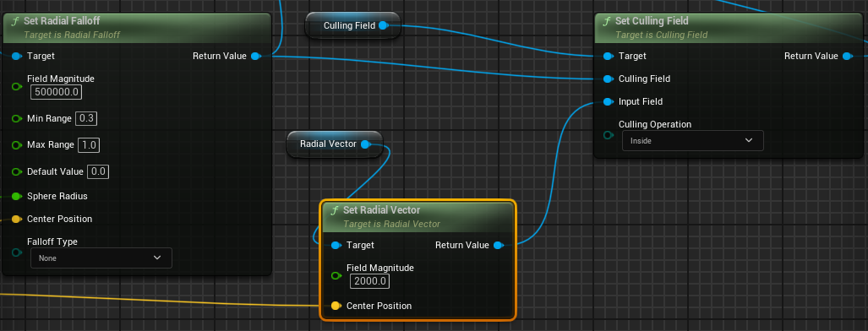
Task: Click the 'Target is Radial Vector' subtitle text
Action: (391, 224)
